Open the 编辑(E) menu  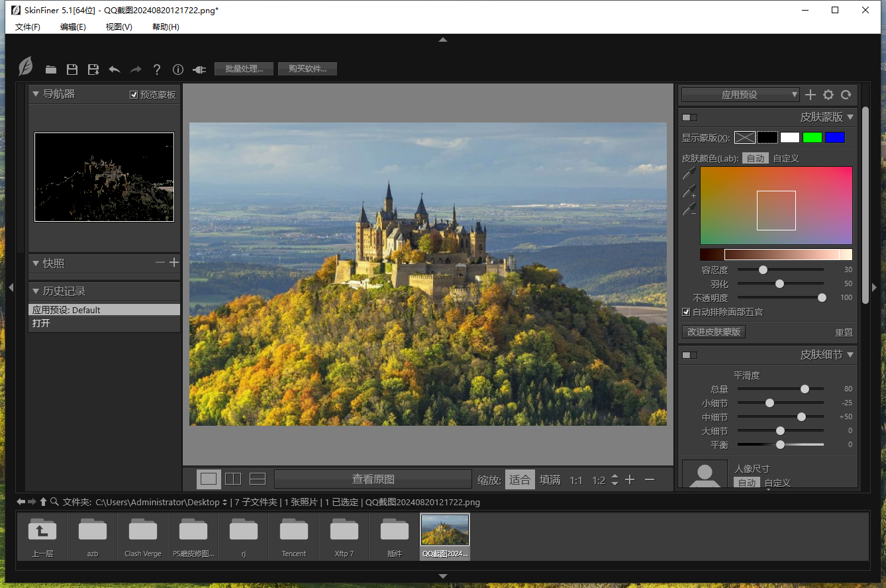(73, 27)
